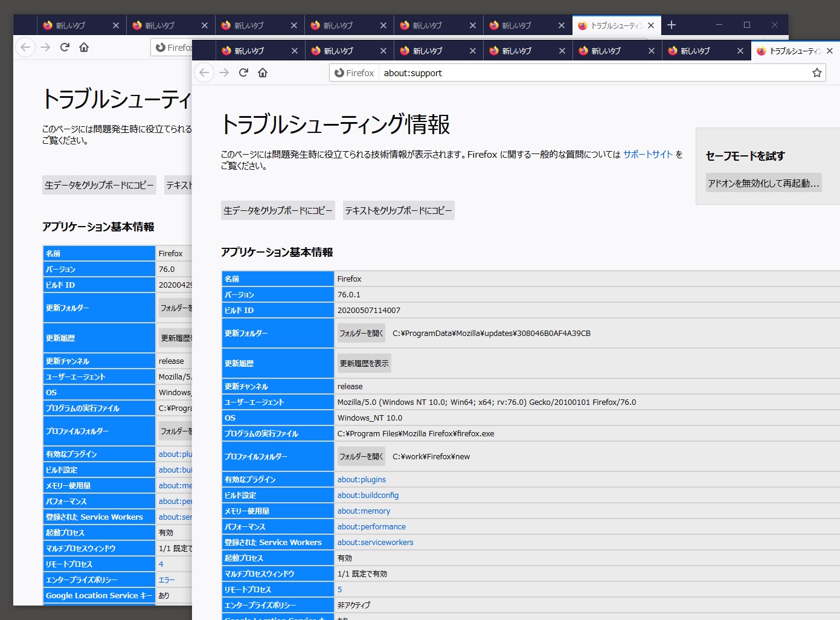Open the about:memory link
Viewport: 840px width, 620px height.
364,511
